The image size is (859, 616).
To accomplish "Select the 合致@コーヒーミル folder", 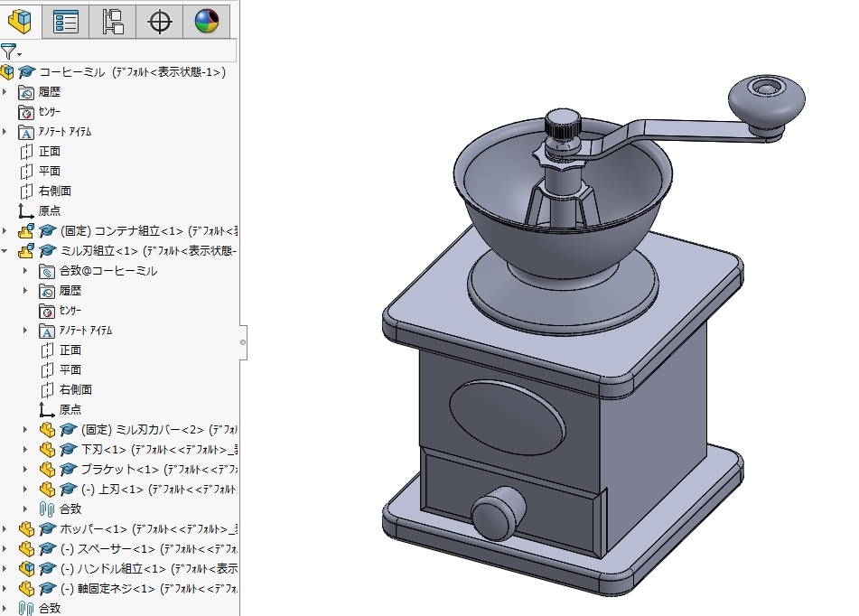I will tap(107, 271).
